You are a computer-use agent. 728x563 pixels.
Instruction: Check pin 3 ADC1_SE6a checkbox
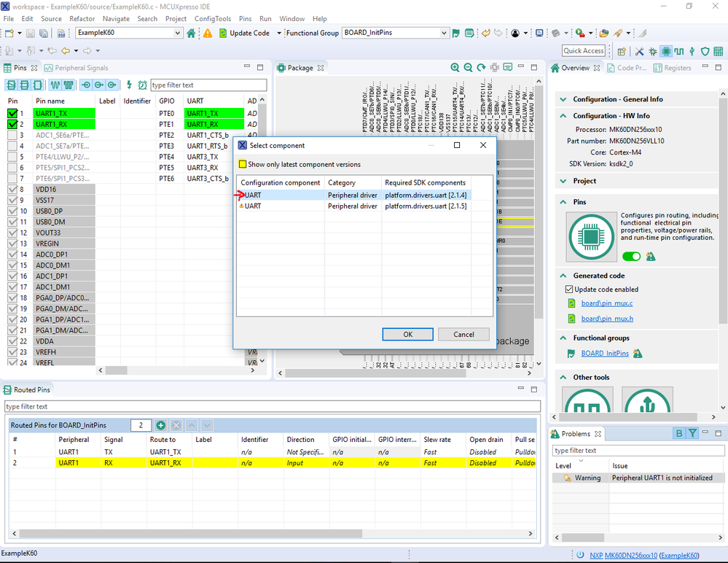(x=12, y=135)
